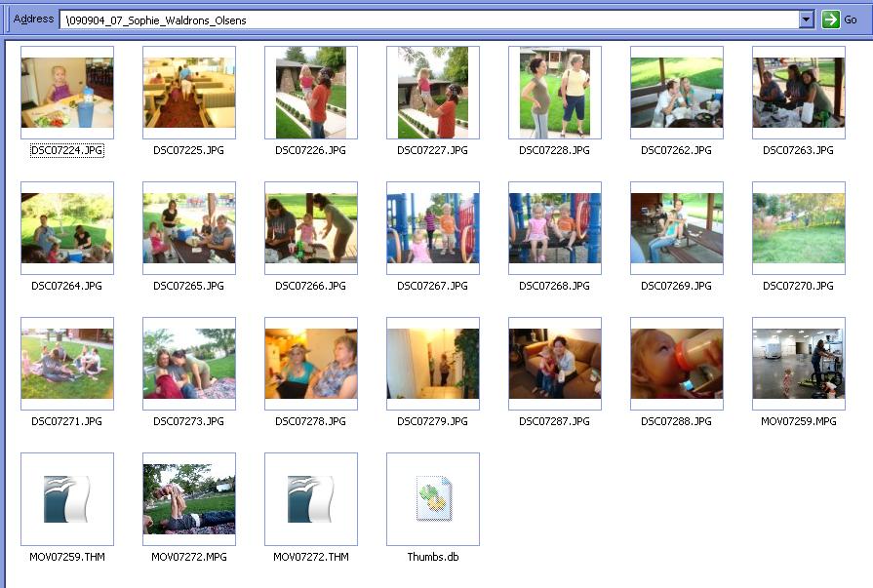
Task: Click the DSC07263.JPG file name label
Action: tap(799, 150)
